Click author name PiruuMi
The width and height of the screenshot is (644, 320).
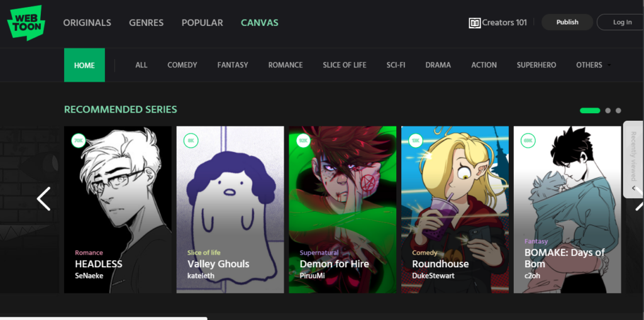tap(312, 275)
